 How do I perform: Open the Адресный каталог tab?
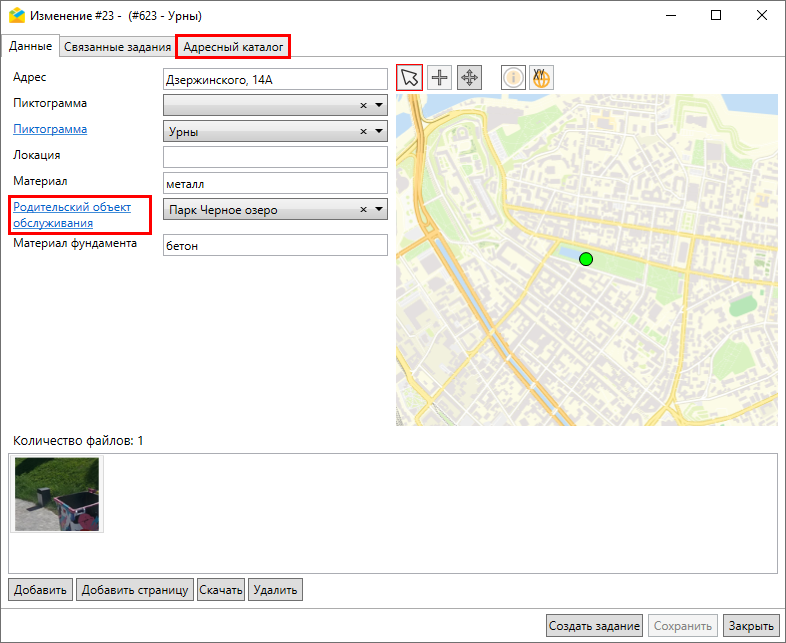232,47
